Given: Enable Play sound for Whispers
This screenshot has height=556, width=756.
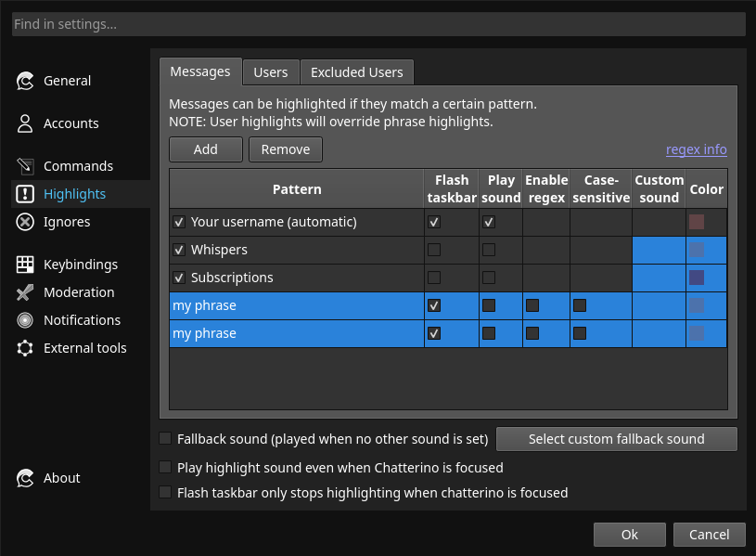Looking at the screenshot, I should click(489, 250).
